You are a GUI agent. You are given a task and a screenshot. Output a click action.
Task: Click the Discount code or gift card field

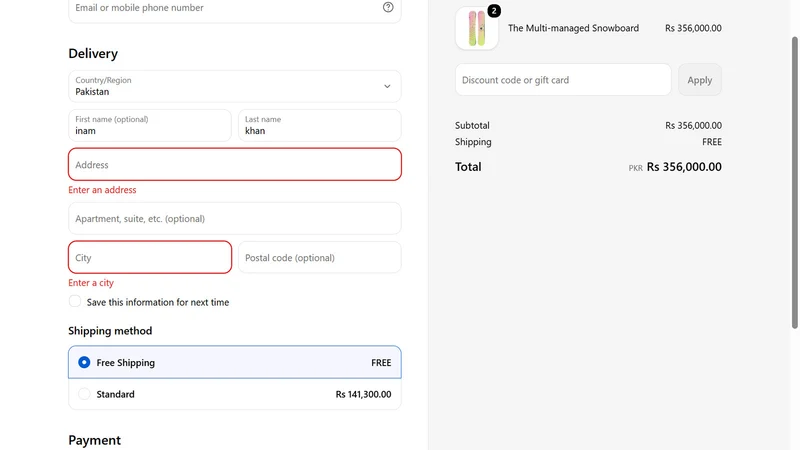(x=563, y=80)
